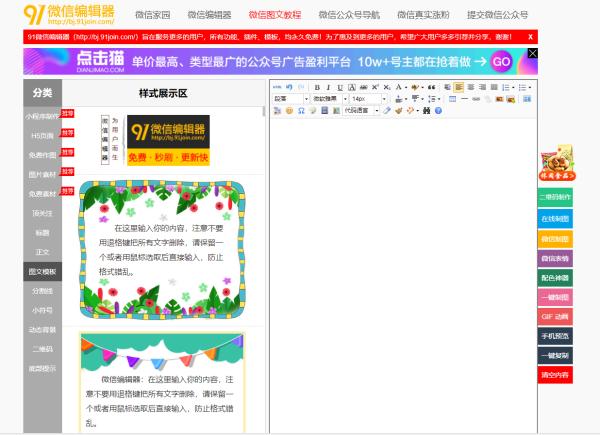
Task: Align text right
Action: pos(483,87)
